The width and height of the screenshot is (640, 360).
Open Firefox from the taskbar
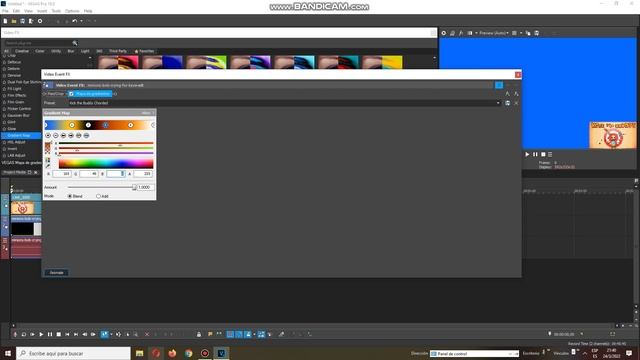tap(172, 353)
